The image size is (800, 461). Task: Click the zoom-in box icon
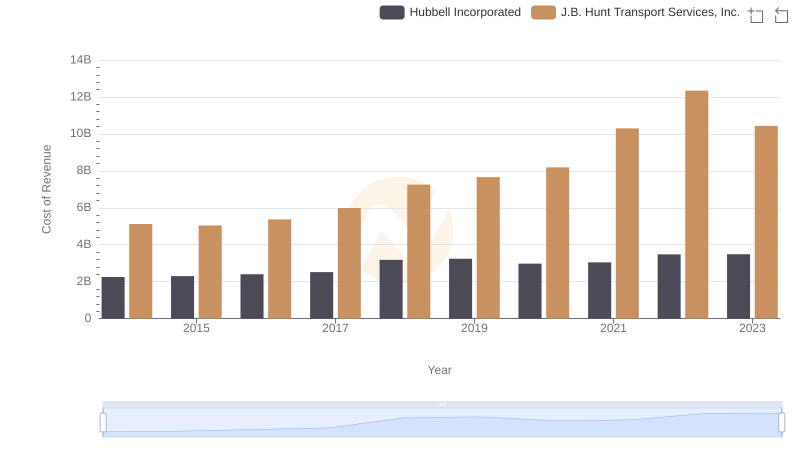[x=756, y=15]
